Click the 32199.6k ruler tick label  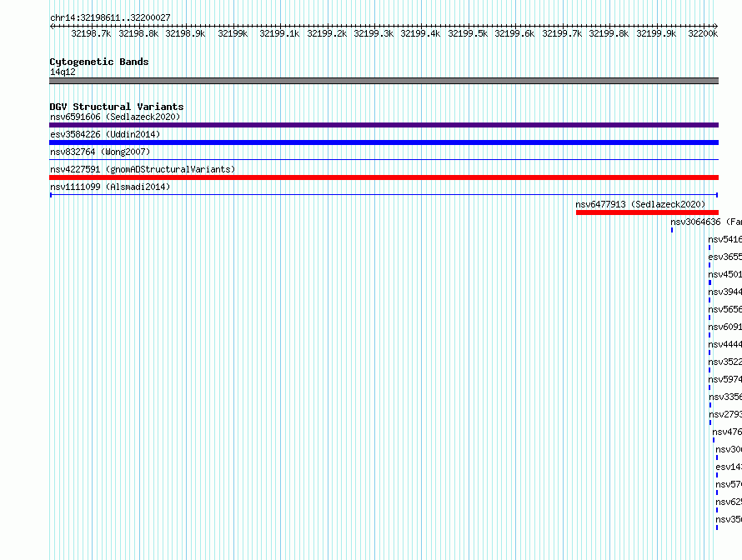(x=515, y=33)
